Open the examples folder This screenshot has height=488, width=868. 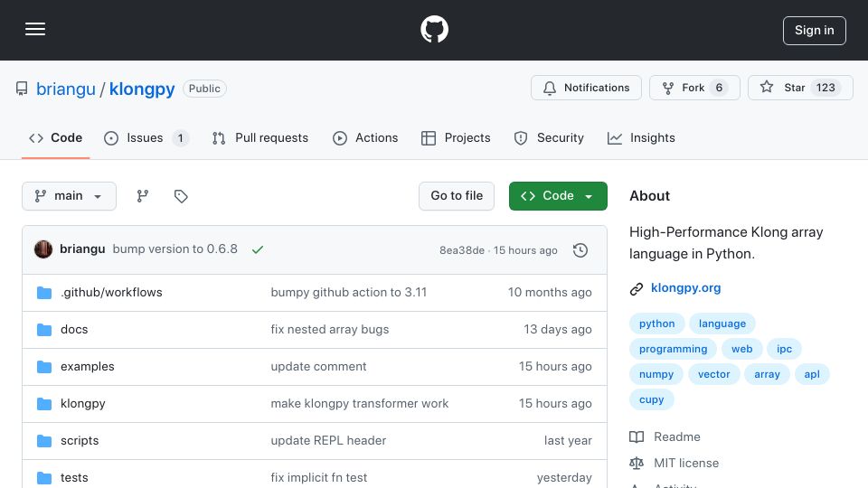click(88, 366)
